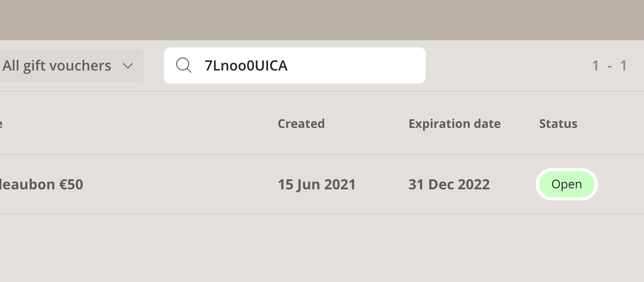Open the voucher named with €50
The width and height of the screenshot is (644, 282).
click(x=41, y=184)
